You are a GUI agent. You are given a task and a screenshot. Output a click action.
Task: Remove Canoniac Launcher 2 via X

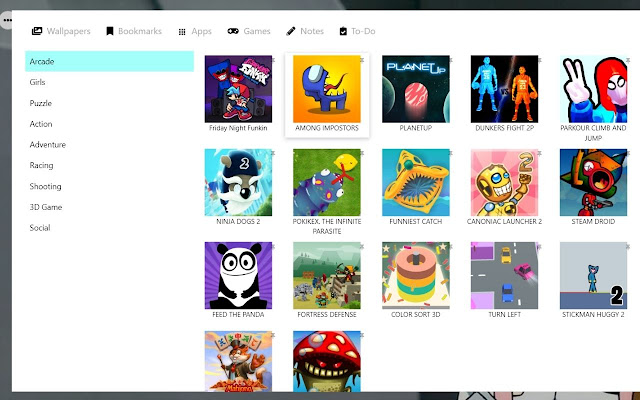click(x=539, y=153)
